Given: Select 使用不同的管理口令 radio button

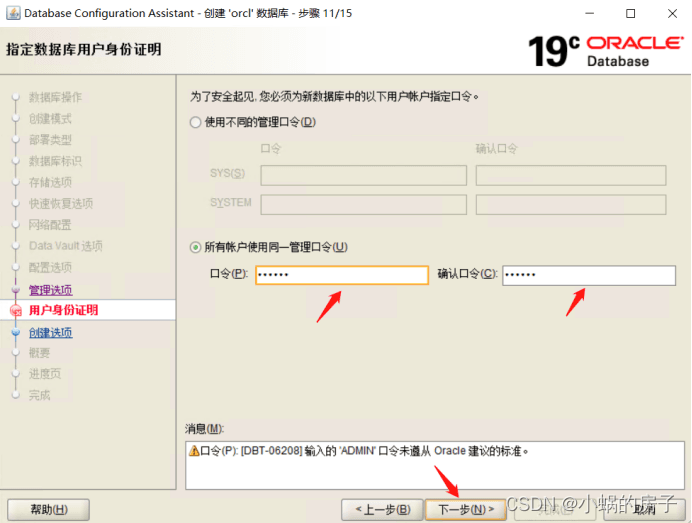Looking at the screenshot, I should point(195,122).
